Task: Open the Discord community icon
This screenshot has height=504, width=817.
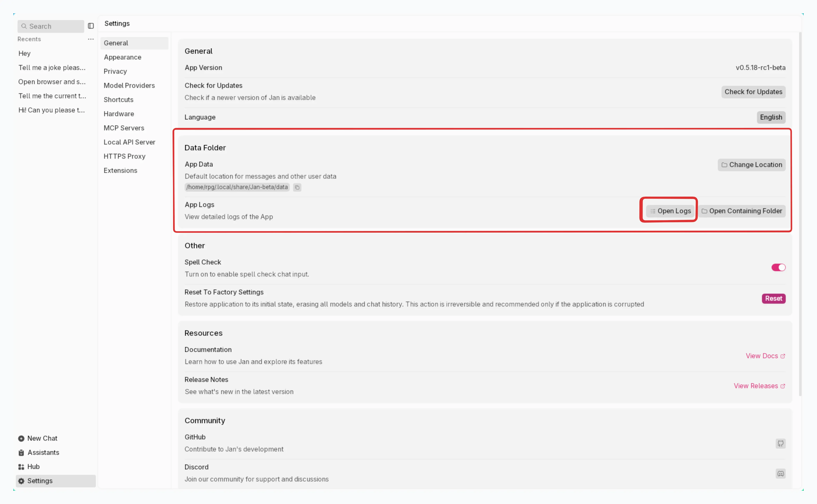Action: (x=780, y=473)
